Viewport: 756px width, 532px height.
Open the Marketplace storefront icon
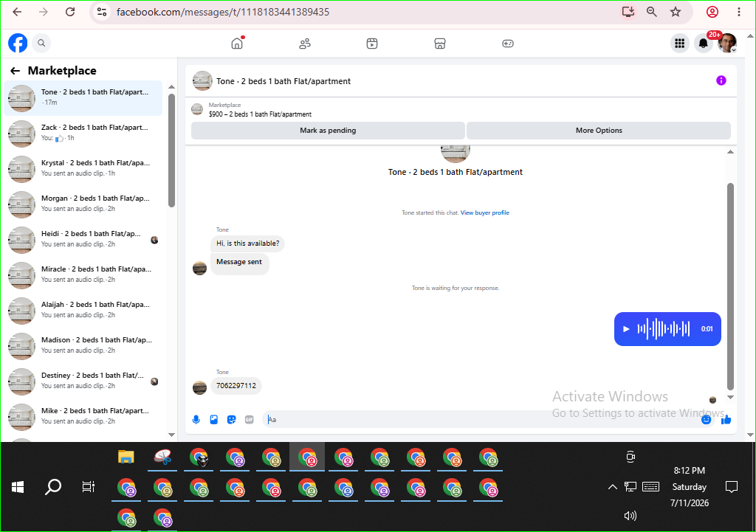tap(440, 44)
